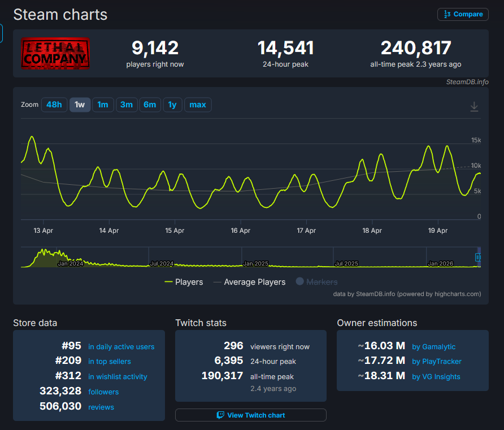Image resolution: width=504 pixels, height=430 pixels.
Task: Click the 190,317 all-time peak Twitch value
Action: coord(222,376)
